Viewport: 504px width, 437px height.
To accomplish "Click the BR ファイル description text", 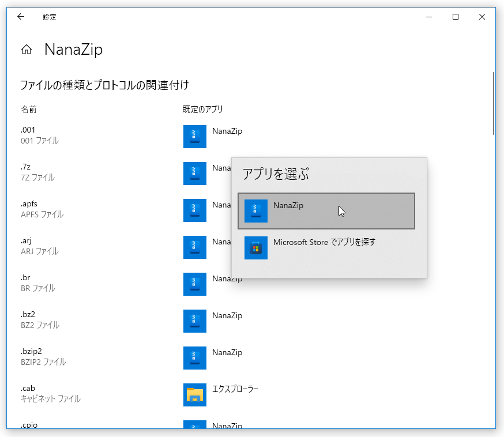I will [x=38, y=288].
